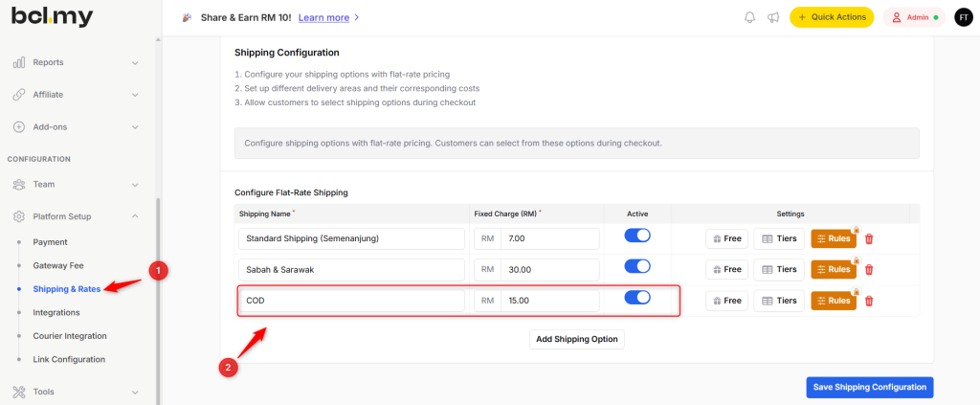Click the FT profile avatar
The width and height of the screenshot is (980, 405).
pyautogui.click(x=963, y=17)
